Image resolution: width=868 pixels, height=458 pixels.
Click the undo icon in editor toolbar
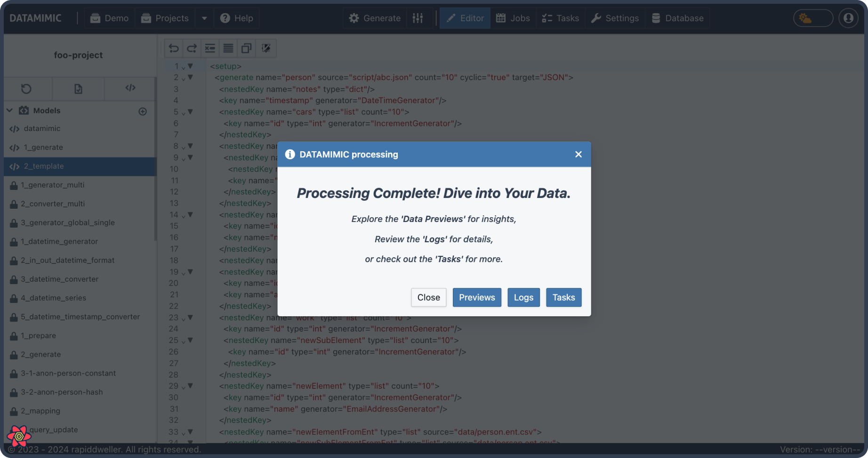(174, 48)
